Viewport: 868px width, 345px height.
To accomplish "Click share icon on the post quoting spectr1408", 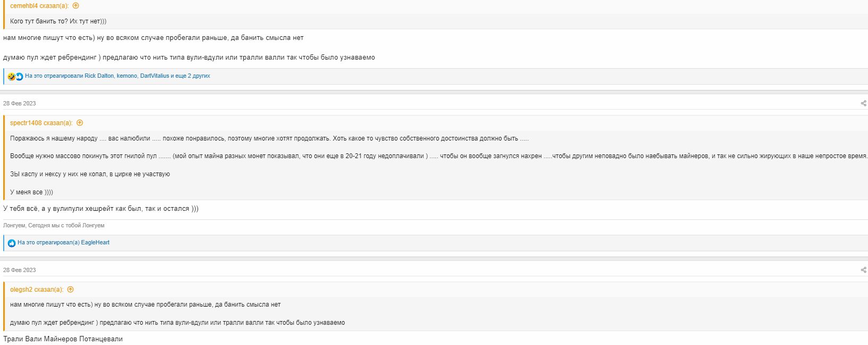I will [x=863, y=103].
